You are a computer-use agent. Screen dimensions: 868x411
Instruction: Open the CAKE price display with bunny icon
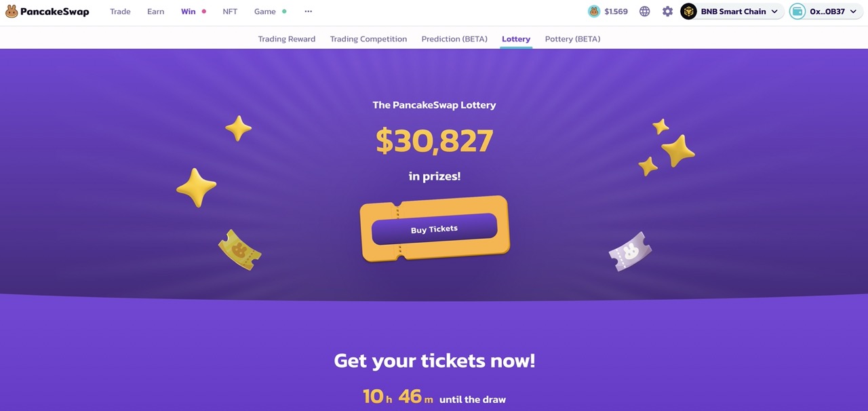point(608,11)
